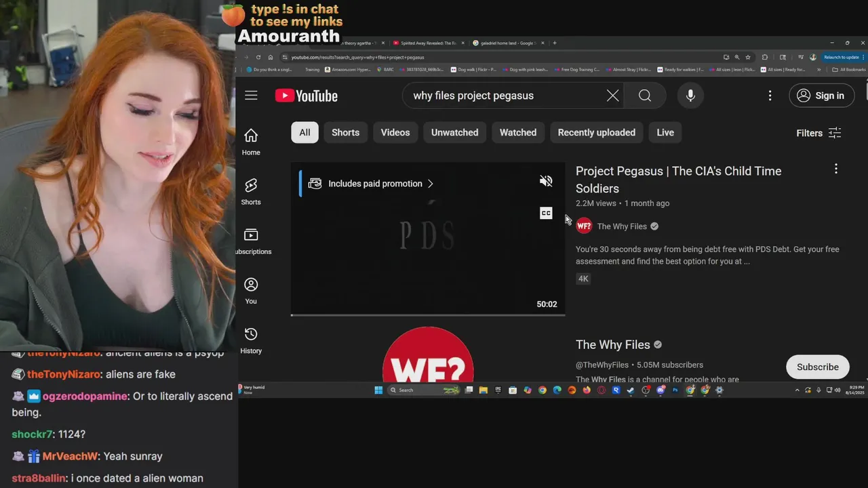
Task: Click the Sign in button
Action: [821, 96]
